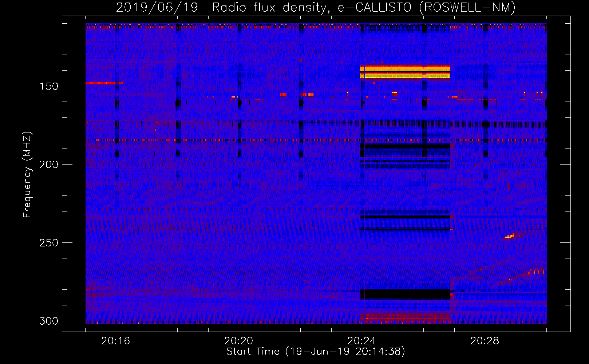Click the 20:28 time tick label
The image size is (589, 364).
[485, 341]
